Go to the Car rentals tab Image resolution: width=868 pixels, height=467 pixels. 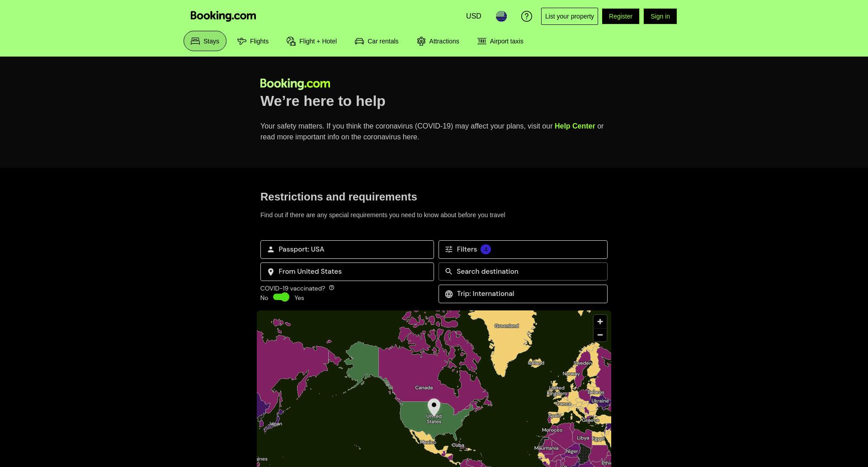click(x=377, y=41)
